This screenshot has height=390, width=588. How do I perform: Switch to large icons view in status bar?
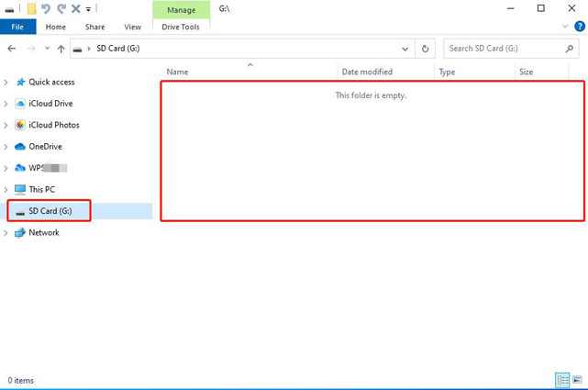click(x=576, y=380)
